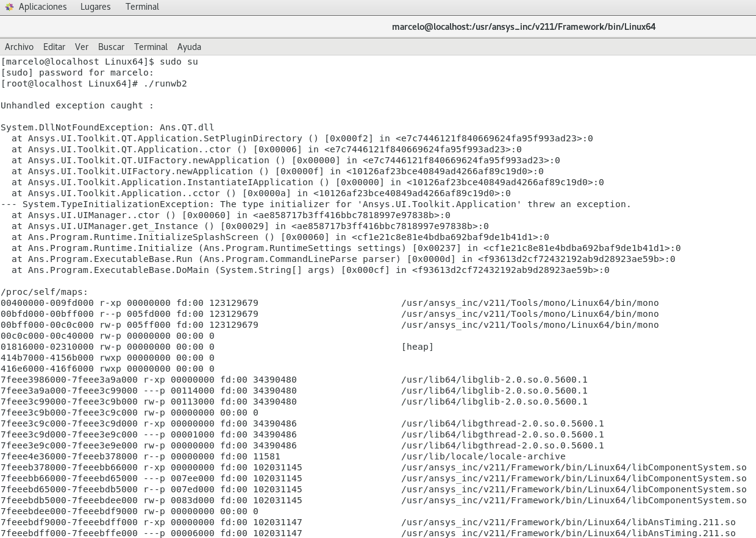Viewport: 756px width, 538px height.
Task: Click the UIManager..ctor stack line
Action: point(231,215)
